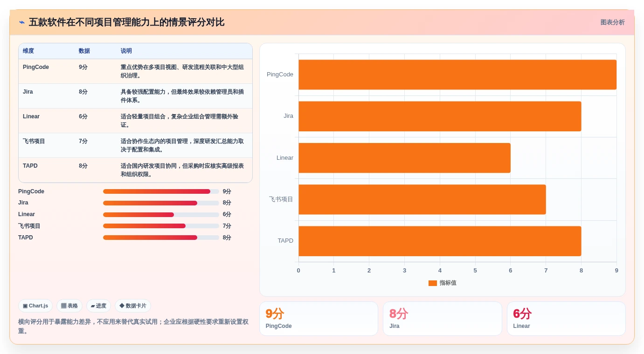Image resolution: width=644 pixels, height=354 pixels.
Task: Click the Jira bar in the chart
Action: click(x=440, y=116)
